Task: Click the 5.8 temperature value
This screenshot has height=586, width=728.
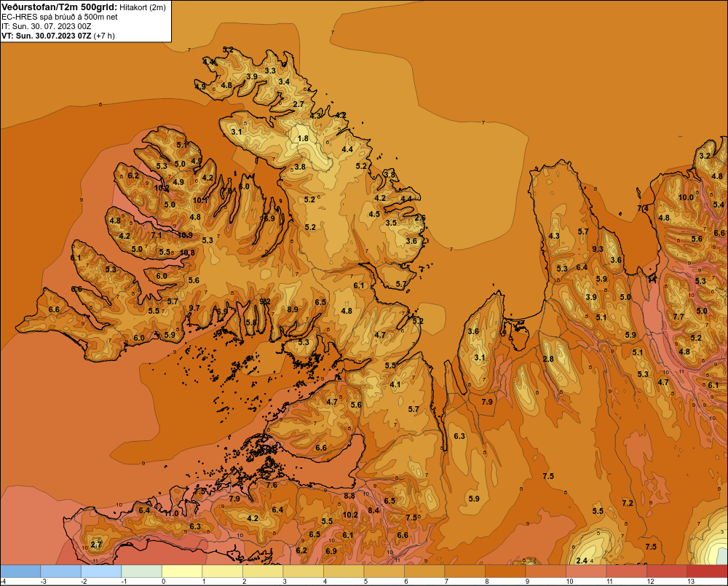Action: [251, 322]
